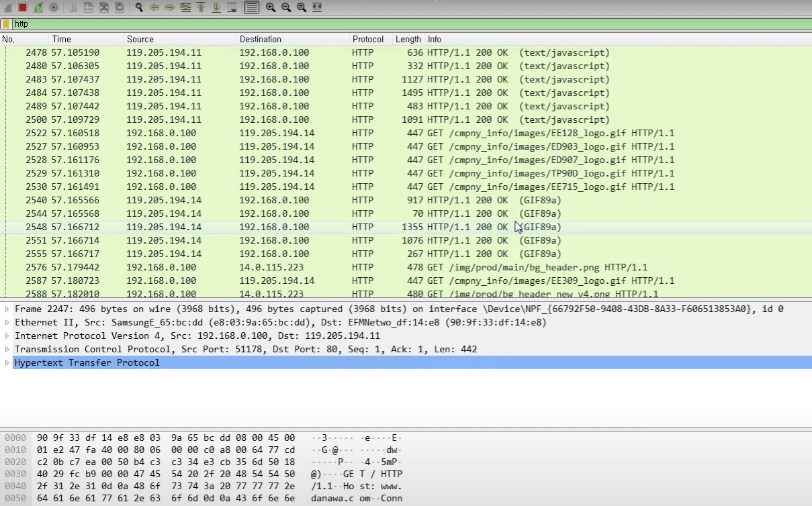Image resolution: width=812 pixels, height=506 pixels.
Task: Toggle auto-scroll during live capture
Action: point(232,7)
